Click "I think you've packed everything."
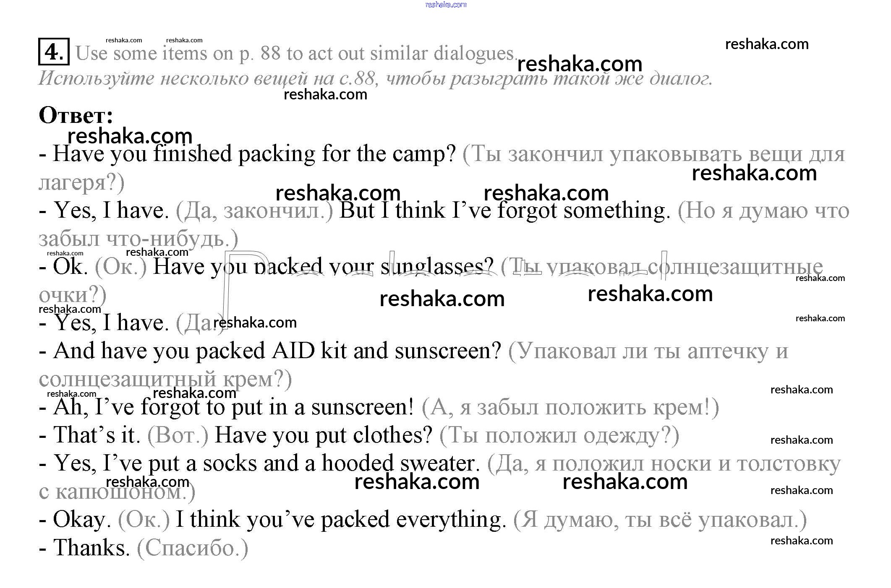The height and width of the screenshot is (588, 891). pos(341,520)
